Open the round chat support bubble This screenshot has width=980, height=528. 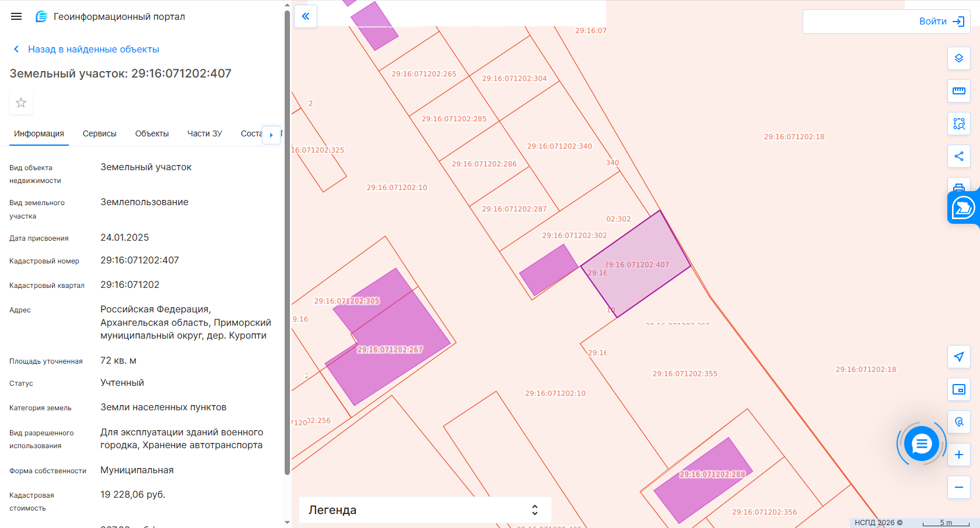coord(922,444)
